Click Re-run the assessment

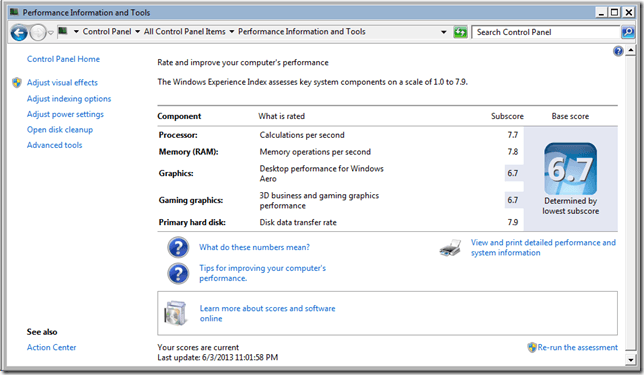577,347
